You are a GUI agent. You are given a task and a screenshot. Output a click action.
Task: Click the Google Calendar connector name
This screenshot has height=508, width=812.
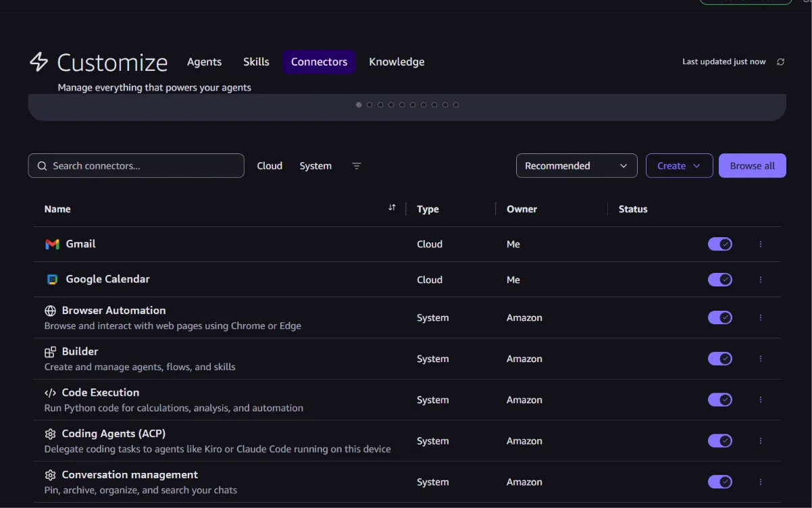(107, 279)
